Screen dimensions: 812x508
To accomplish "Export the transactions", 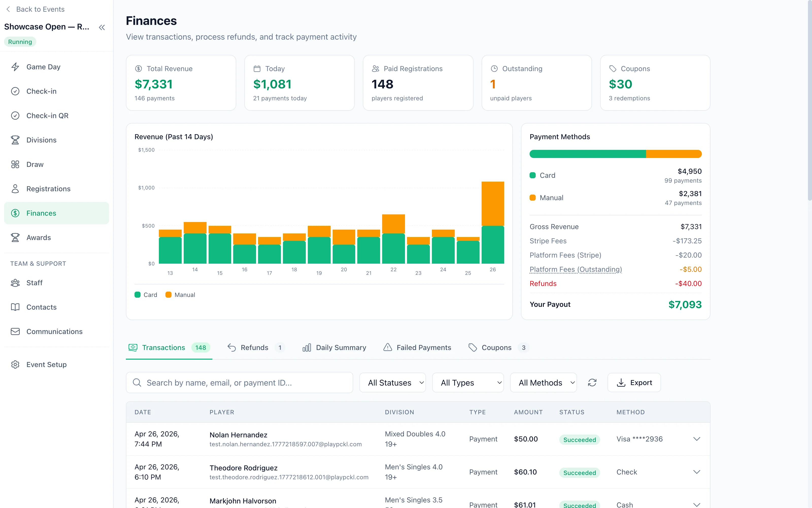I will [634, 383].
